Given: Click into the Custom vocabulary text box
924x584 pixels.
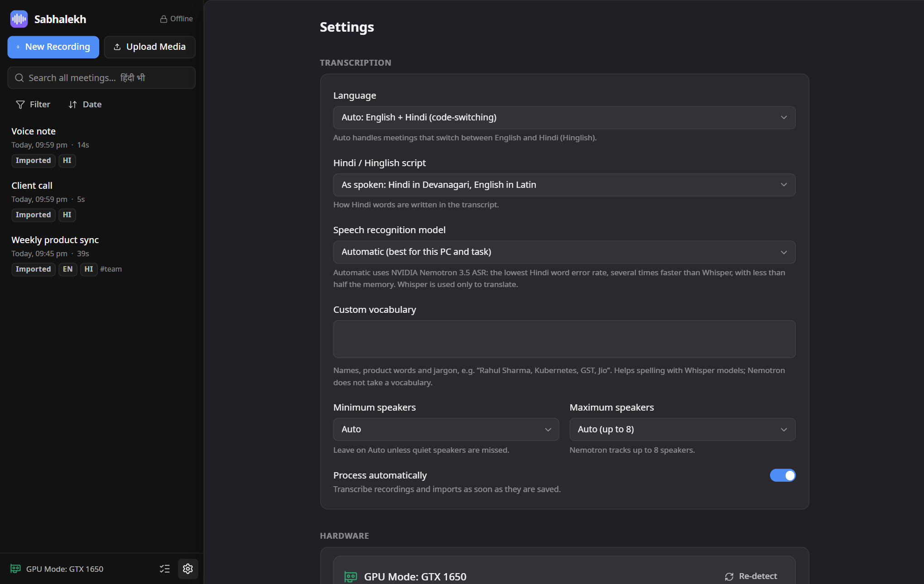Looking at the screenshot, I should 564,339.
